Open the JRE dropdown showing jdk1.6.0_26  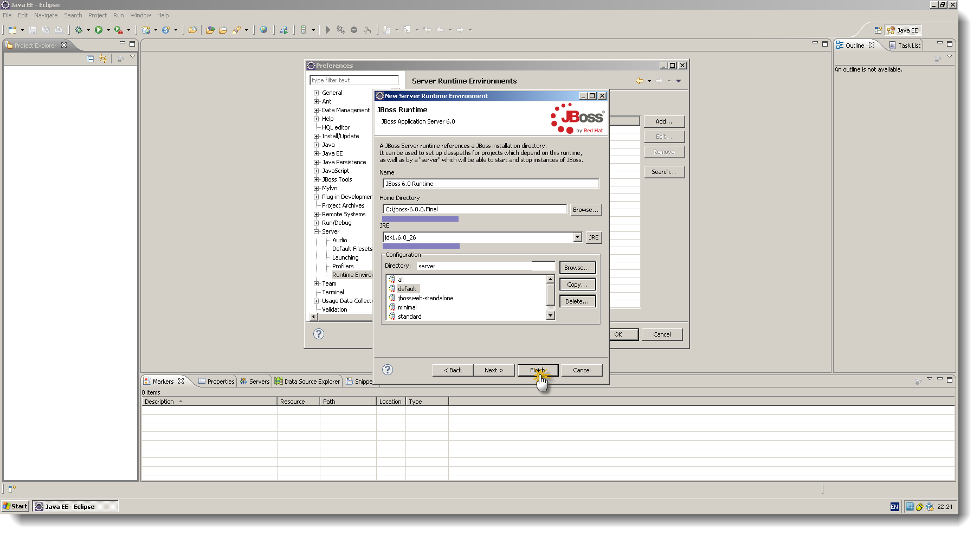578,237
